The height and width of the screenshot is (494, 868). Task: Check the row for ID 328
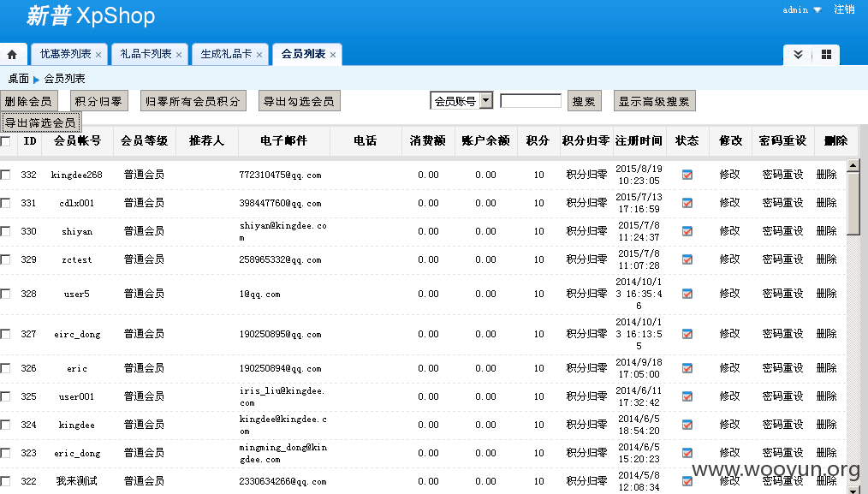click(5, 294)
